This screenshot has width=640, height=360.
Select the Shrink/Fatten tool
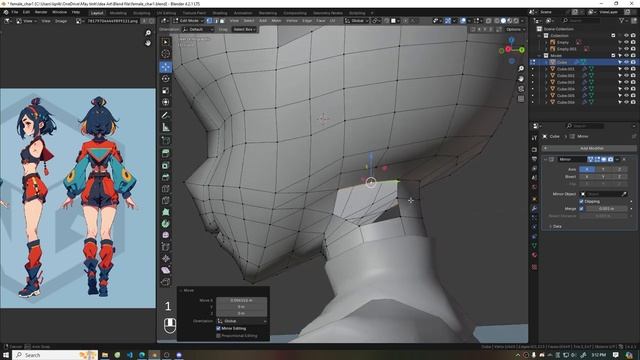[x=165, y=258]
